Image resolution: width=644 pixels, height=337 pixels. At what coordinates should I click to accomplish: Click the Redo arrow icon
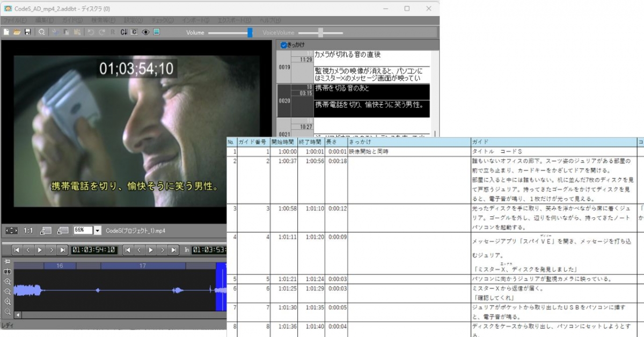pyautogui.click(x=101, y=32)
